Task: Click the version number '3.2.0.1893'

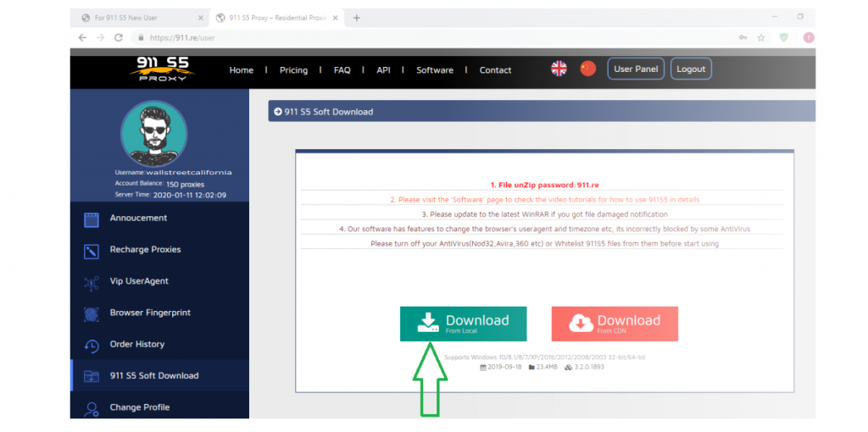Action: [589, 367]
